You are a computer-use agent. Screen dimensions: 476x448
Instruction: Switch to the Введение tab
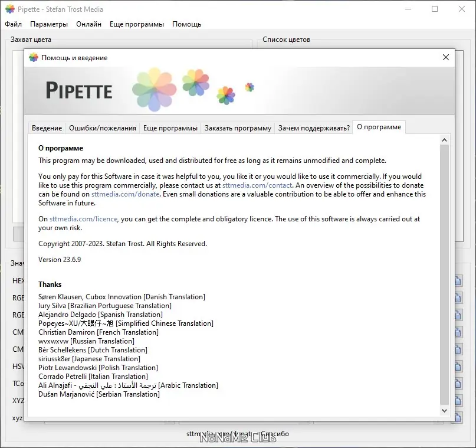(x=47, y=128)
